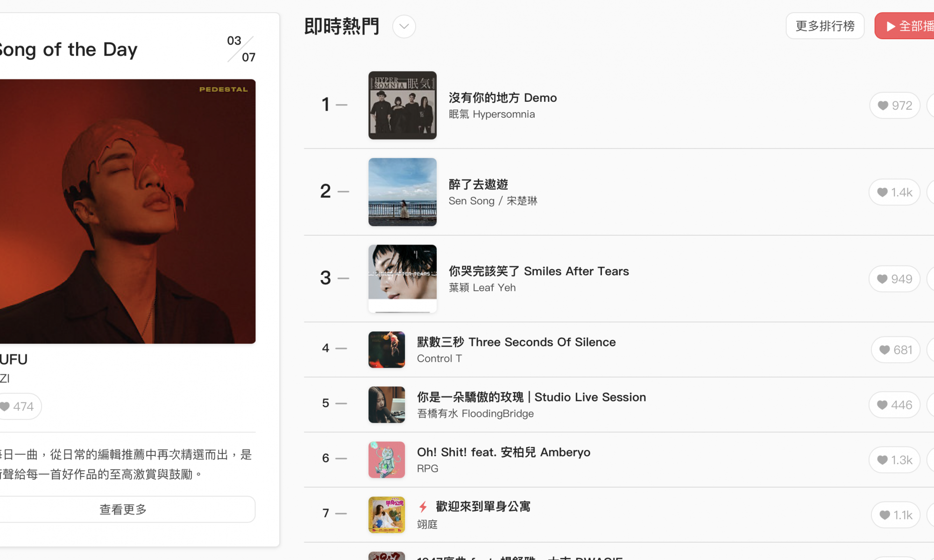
Task: Open the 查看更多 button under Song of the Day
Action: [x=123, y=509]
